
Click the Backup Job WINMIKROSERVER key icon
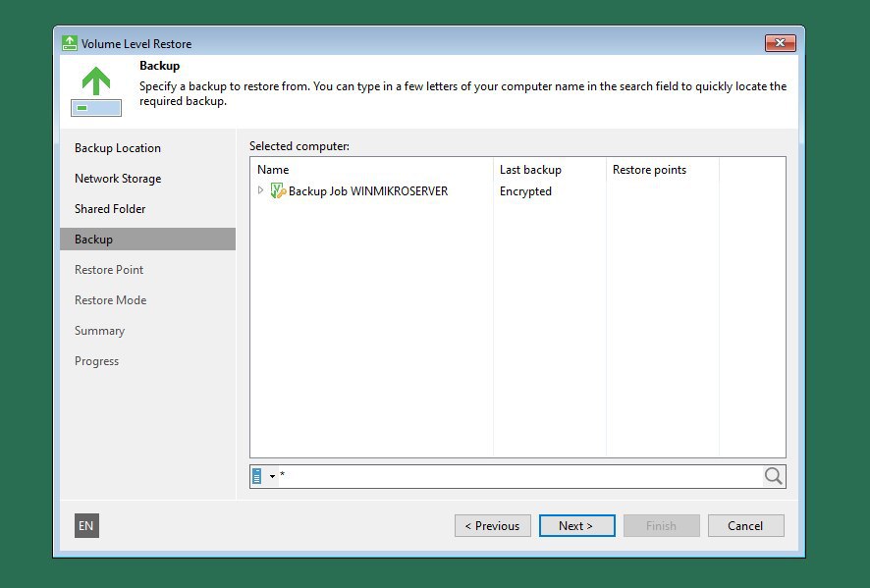pyautogui.click(x=278, y=190)
